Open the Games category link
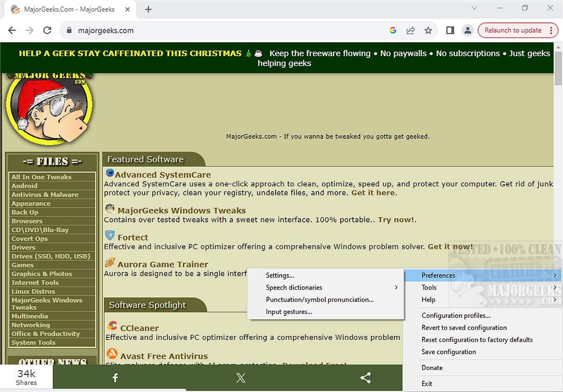This screenshot has width=563, height=392. pos(22,265)
